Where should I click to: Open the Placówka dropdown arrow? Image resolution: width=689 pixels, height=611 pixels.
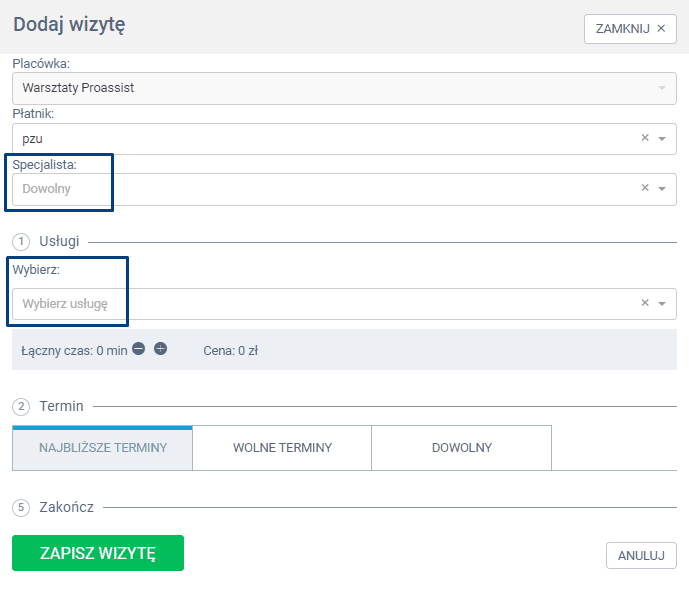661,88
